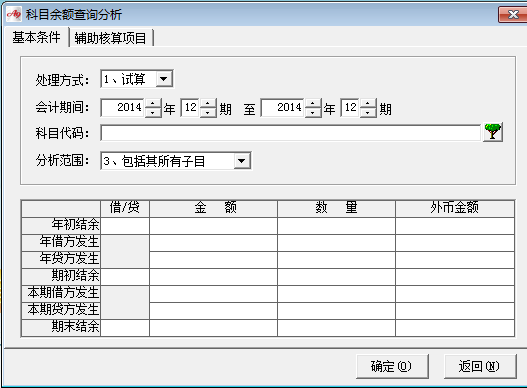Image resolution: width=527 pixels, height=388 pixels.
Task: Click into the 科目代码 input field
Action: coord(290,133)
